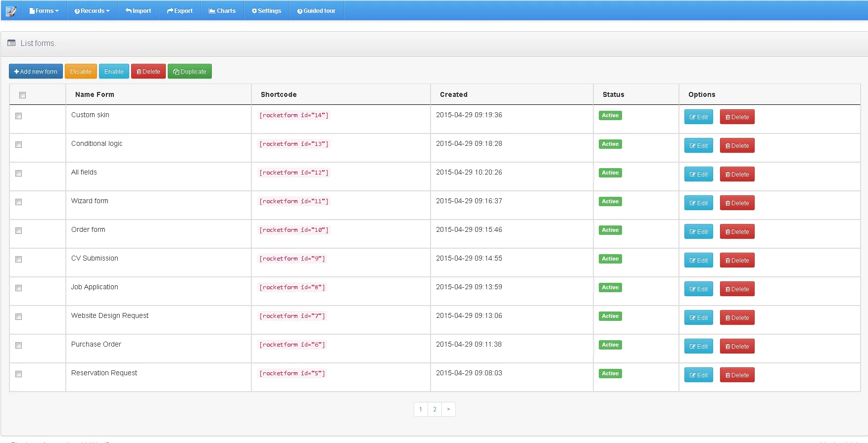The height and width of the screenshot is (443, 868).
Task: Delete the Job Application form
Action: (737, 289)
